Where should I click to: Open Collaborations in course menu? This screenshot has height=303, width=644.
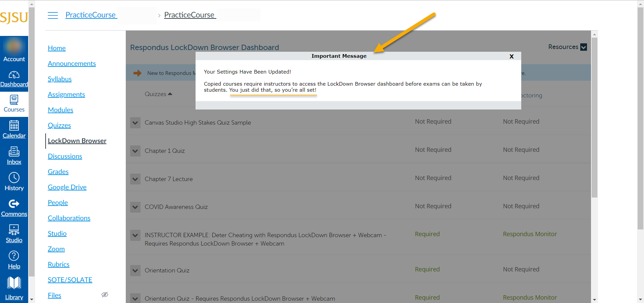[x=69, y=218]
